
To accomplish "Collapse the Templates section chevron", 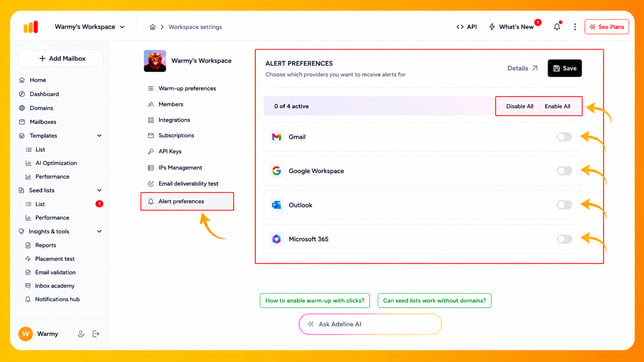I will (99, 136).
